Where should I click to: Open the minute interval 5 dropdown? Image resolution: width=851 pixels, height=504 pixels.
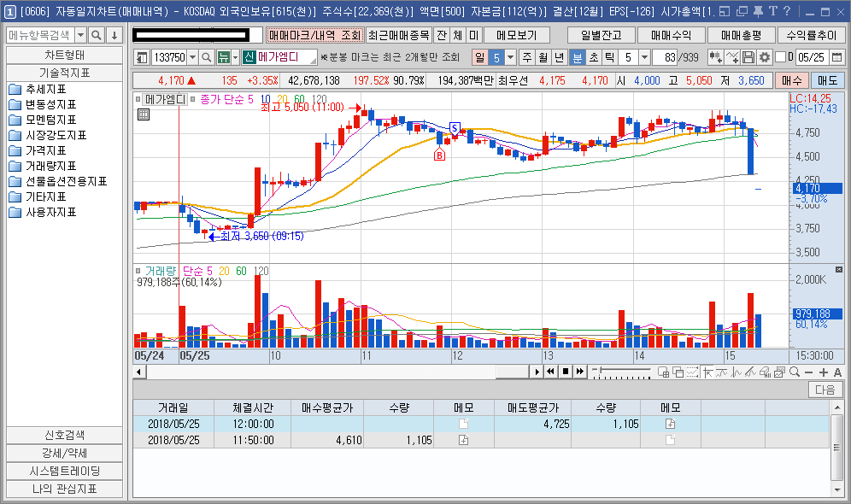[x=644, y=57]
